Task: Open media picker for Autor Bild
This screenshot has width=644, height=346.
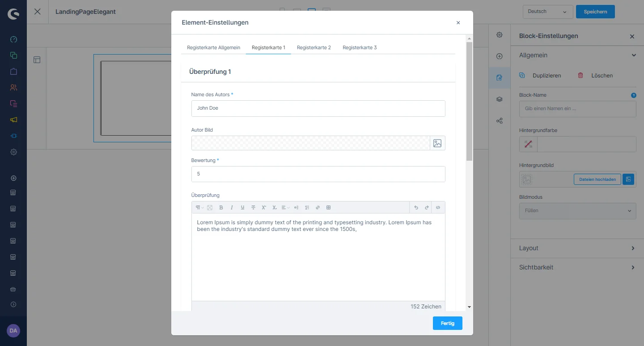Action: (x=437, y=143)
